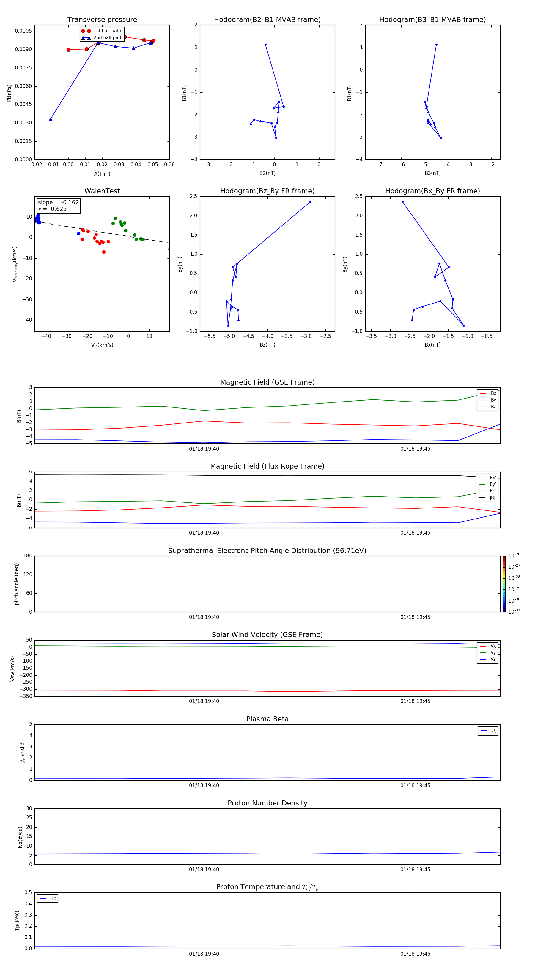The height and width of the screenshot is (980, 535).
Task: Click the topmost point in B2_B1 hodogram
Action: [x=265, y=45]
